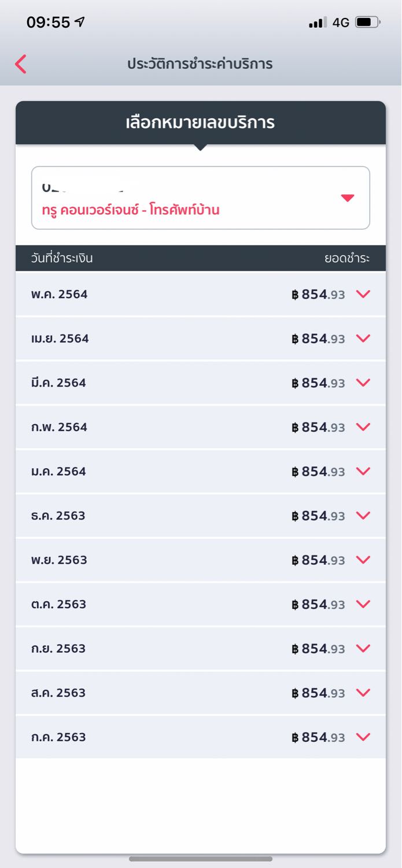Tap the วันที่ชำระเงิน column header

point(62,258)
